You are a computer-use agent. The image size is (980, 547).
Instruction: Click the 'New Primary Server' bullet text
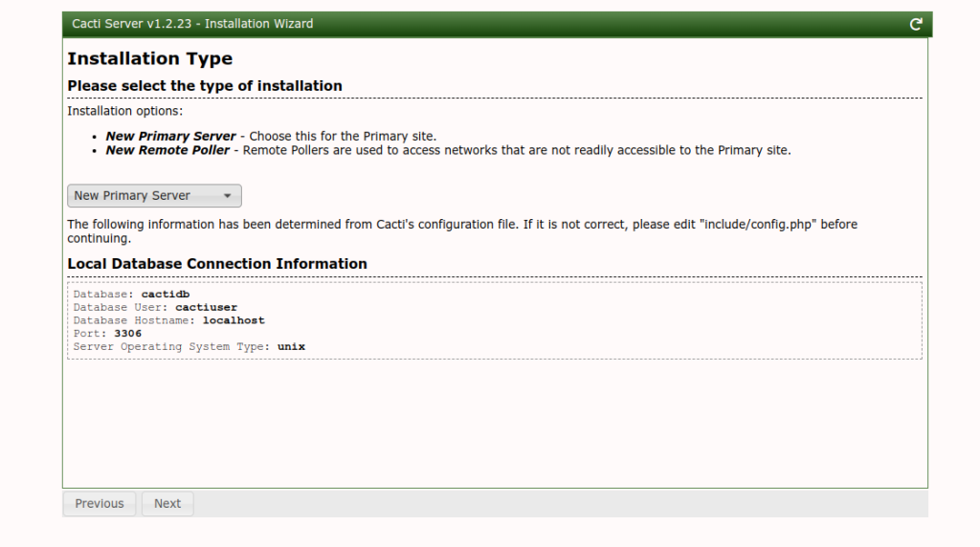[170, 136]
